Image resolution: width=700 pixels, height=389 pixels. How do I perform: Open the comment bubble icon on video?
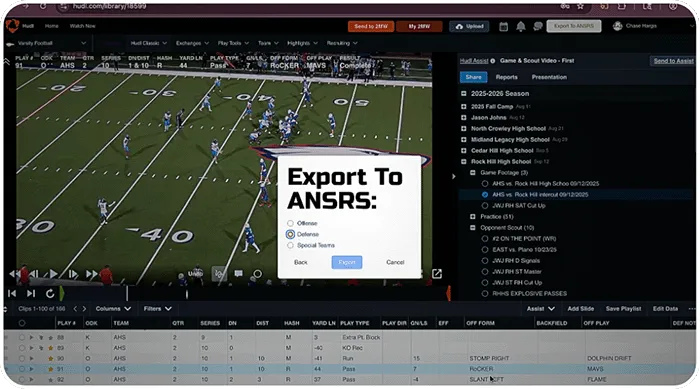[238, 273]
